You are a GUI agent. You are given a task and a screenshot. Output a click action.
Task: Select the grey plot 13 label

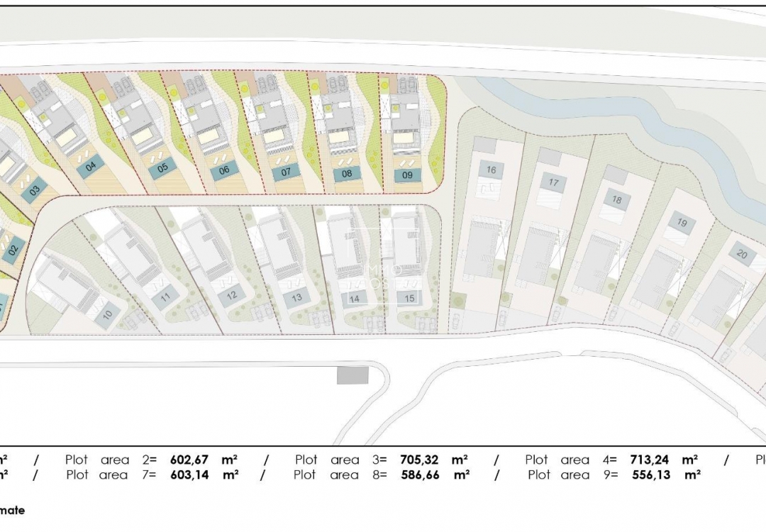[x=296, y=298]
